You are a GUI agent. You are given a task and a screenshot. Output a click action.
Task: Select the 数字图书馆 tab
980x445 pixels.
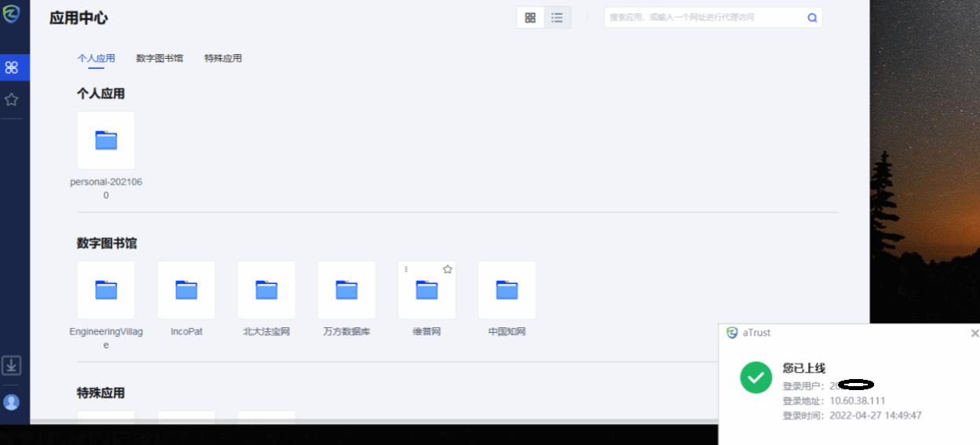tap(159, 58)
